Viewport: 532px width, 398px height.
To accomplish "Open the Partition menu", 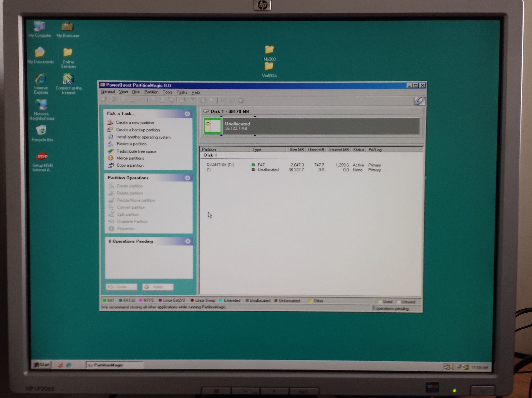I will pos(151,92).
